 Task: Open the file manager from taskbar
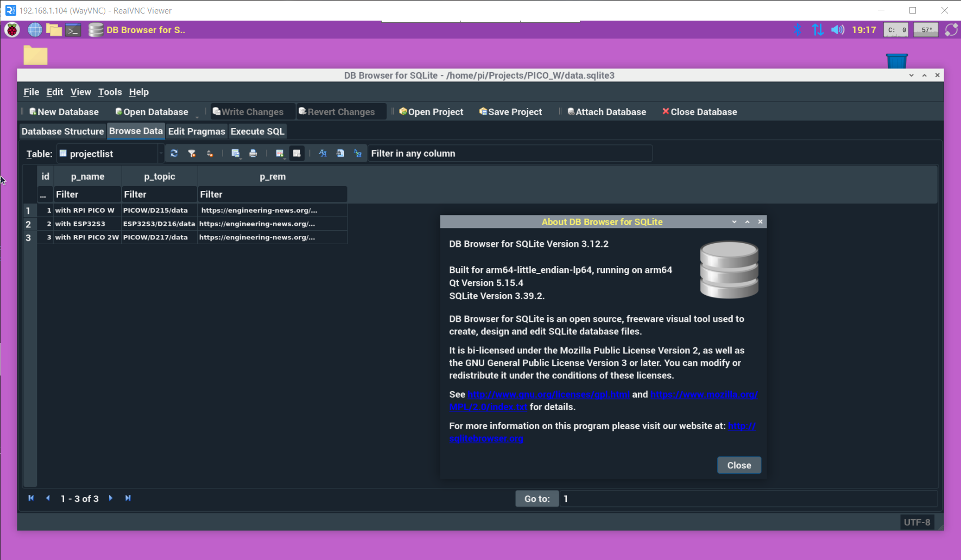point(54,30)
